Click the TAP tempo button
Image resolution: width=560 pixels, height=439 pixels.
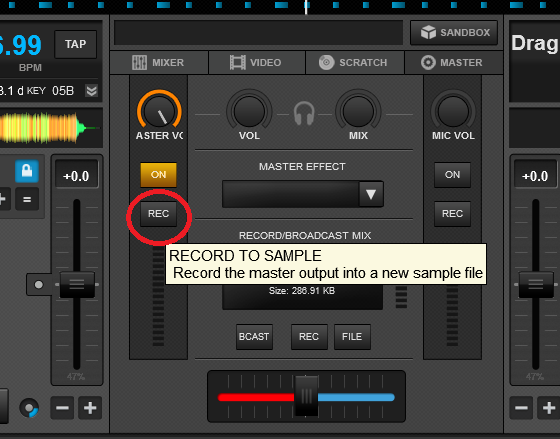coord(75,44)
